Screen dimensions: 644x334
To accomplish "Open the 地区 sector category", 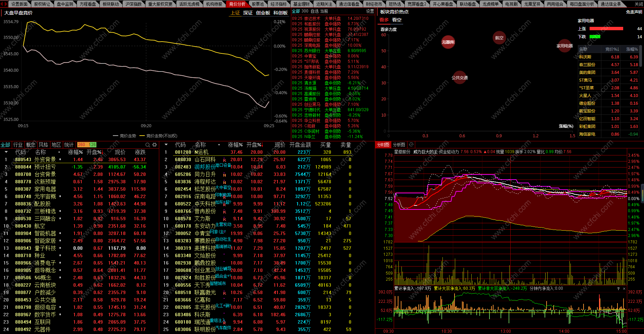I will pyautogui.click(x=56, y=145).
